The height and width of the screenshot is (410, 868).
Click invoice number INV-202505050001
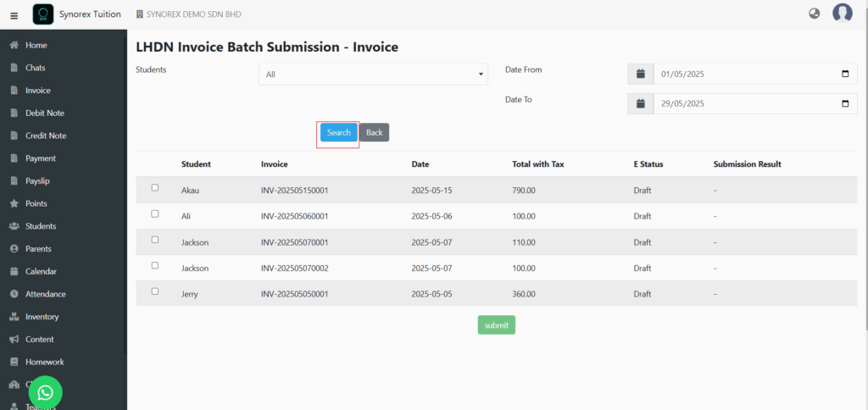(294, 294)
